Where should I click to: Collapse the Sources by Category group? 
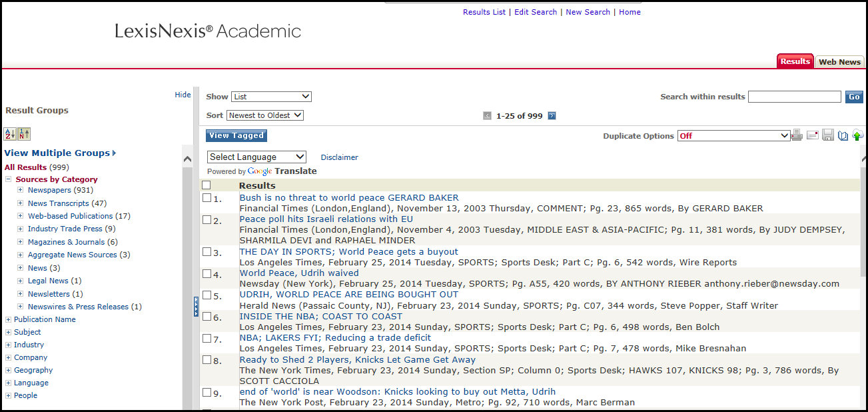9,179
